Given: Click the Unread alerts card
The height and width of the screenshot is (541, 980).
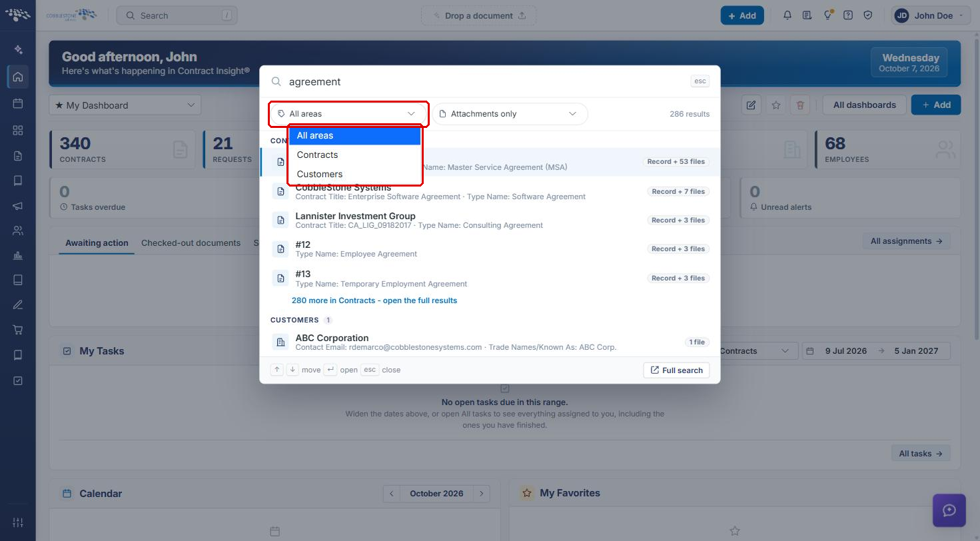Looking at the screenshot, I should (x=850, y=198).
